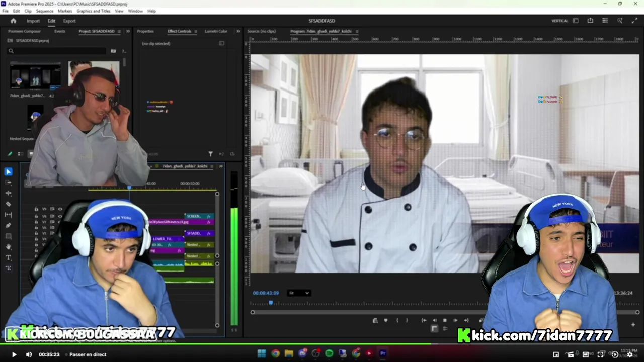The height and width of the screenshot is (362, 644).
Task: Switch to the Properties tab
Action: click(145, 31)
